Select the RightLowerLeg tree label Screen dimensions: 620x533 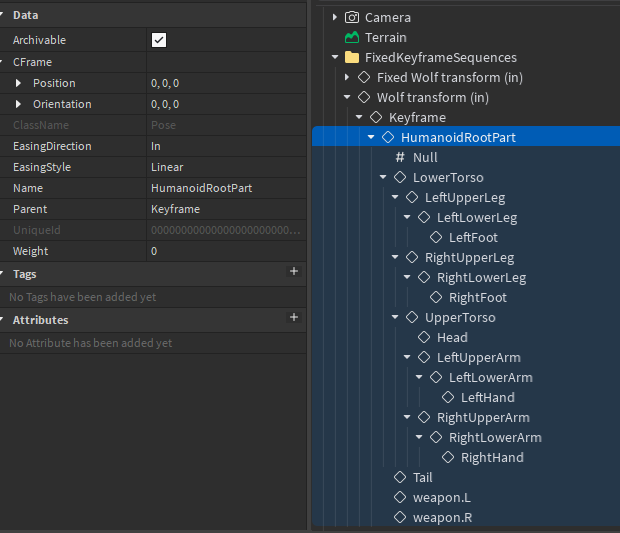tap(481, 278)
